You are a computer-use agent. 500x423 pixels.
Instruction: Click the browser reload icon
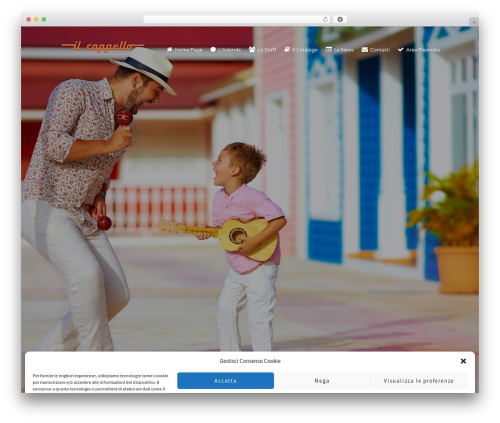325,19
